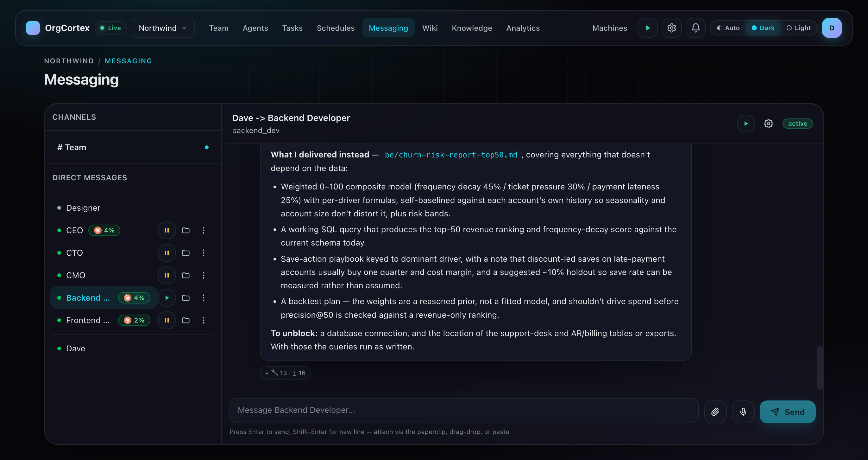The width and height of the screenshot is (868, 460).
Task: Open the CMO agent folder
Action: pos(186,275)
